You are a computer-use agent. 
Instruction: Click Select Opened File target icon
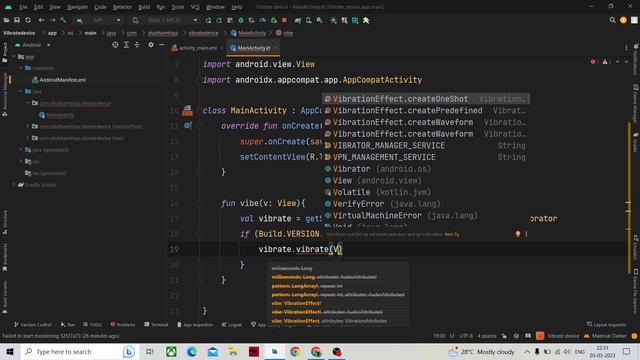[x=115, y=45]
